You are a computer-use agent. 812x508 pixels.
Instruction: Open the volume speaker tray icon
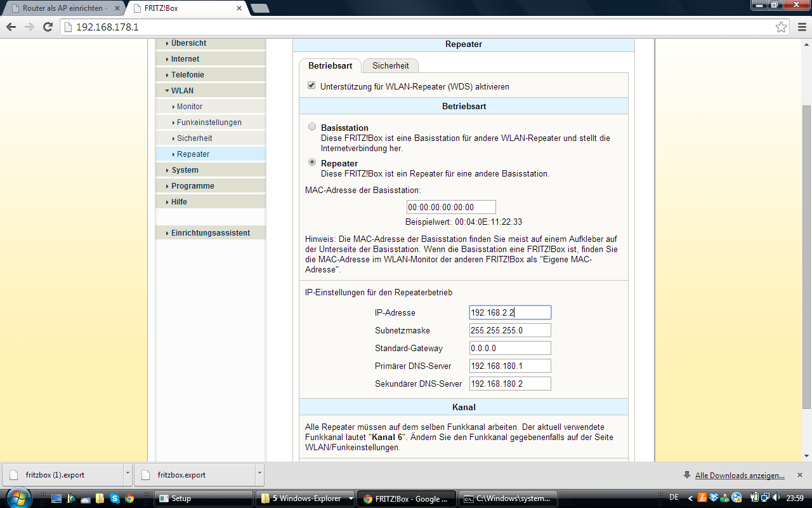tap(776, 497)
